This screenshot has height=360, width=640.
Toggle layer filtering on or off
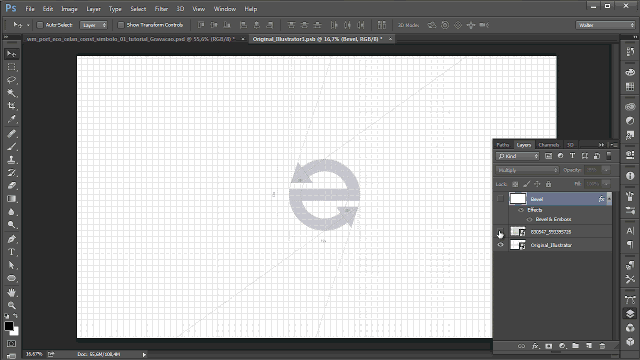click(x=609, y=156)
